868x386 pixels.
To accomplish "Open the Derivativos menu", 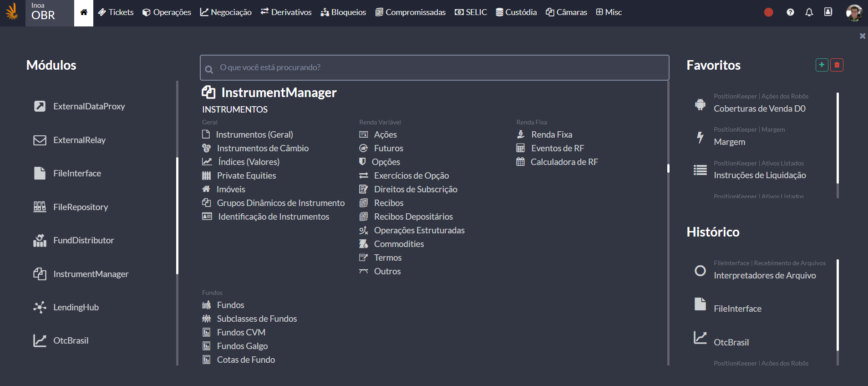I will click(x=286, y=12).
